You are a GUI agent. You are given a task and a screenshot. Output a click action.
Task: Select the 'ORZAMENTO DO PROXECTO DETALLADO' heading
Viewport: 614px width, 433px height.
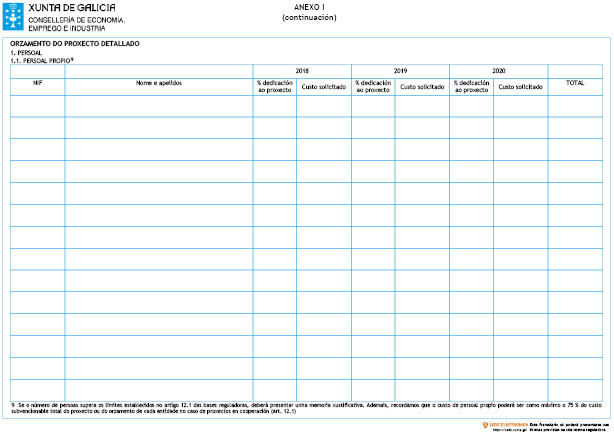pyautogui.click(x=75, y=43)
